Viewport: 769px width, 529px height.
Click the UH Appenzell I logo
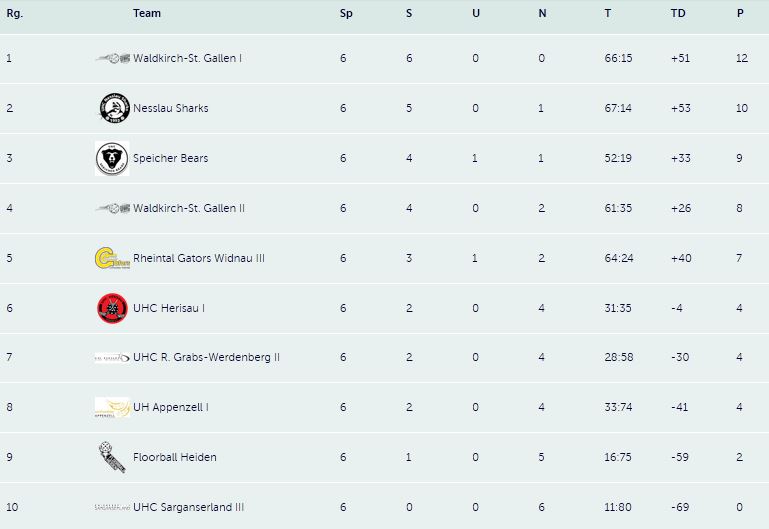112,407
